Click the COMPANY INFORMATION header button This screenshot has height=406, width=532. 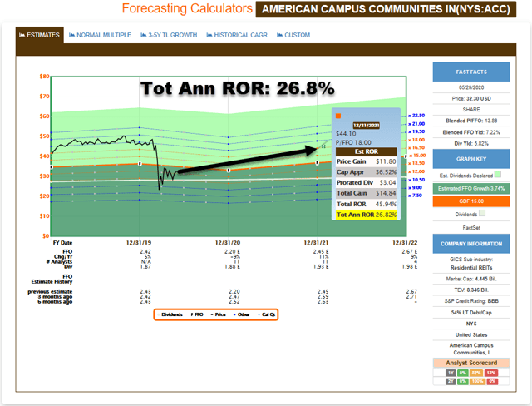click(x=471, y=244)
